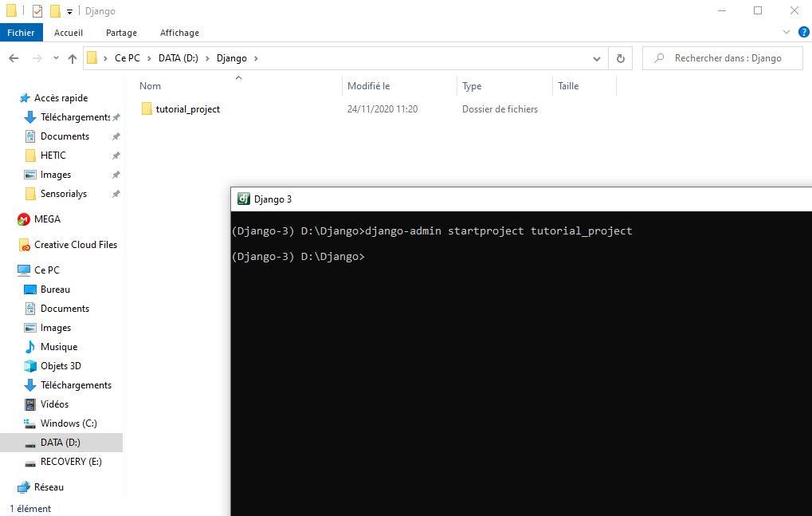Open Téléchargements under Ce PC
This screenshot has width=812, height=516.
click(x=76, y=385)
